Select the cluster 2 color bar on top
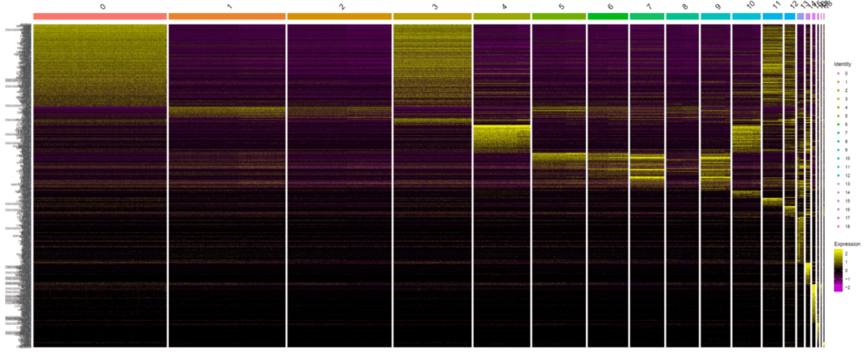 coord(339,17)
